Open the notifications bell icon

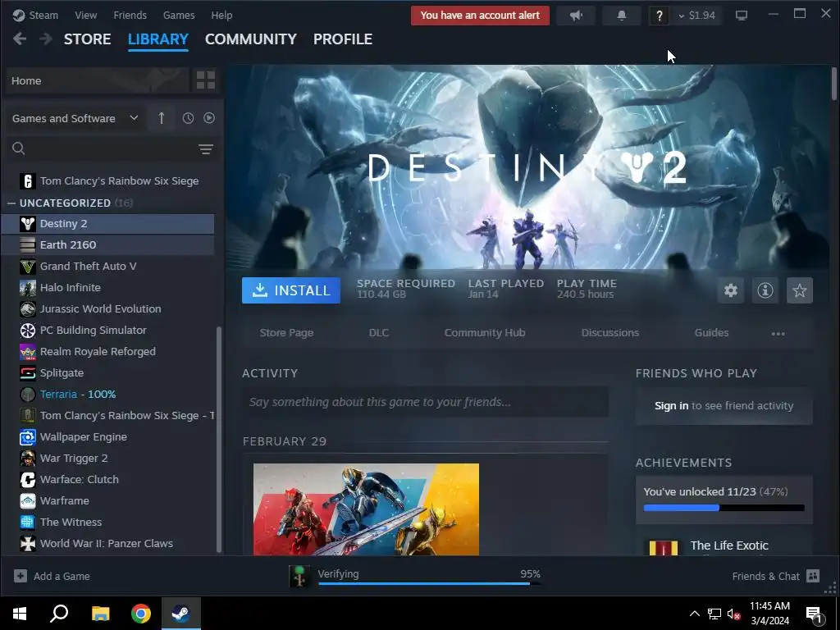[622, 16]
